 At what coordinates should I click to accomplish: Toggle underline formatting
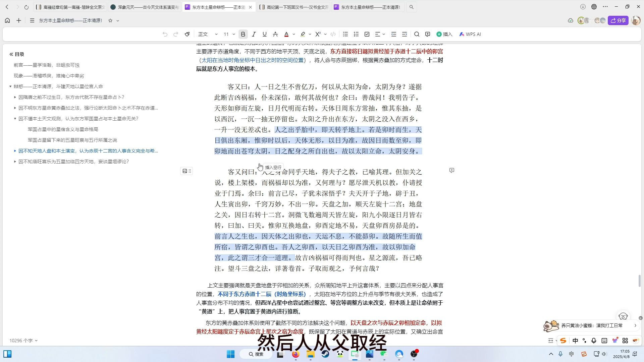point(264,34)
